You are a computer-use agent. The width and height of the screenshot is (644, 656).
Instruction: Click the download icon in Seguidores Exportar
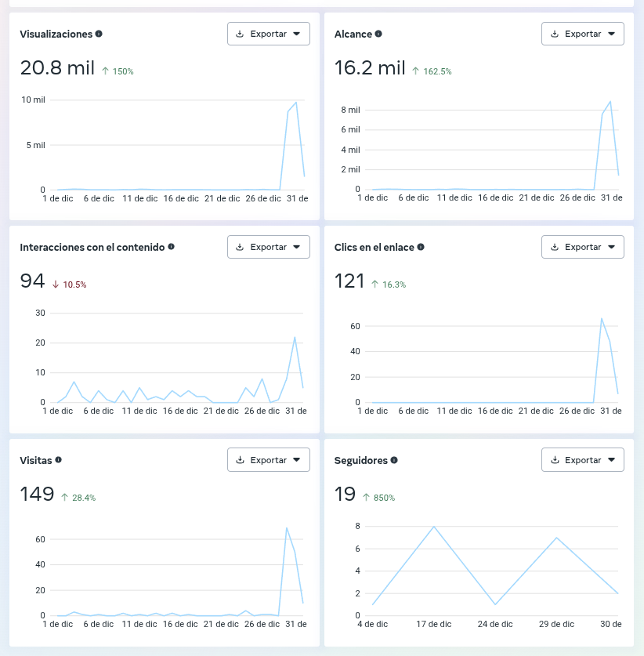(555, 460)
